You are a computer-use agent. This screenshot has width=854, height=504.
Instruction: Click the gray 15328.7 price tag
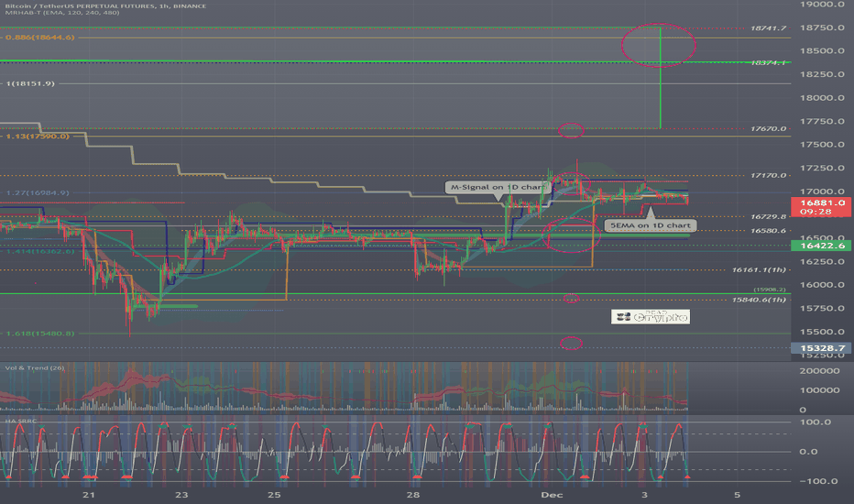(x=820, y=348)
